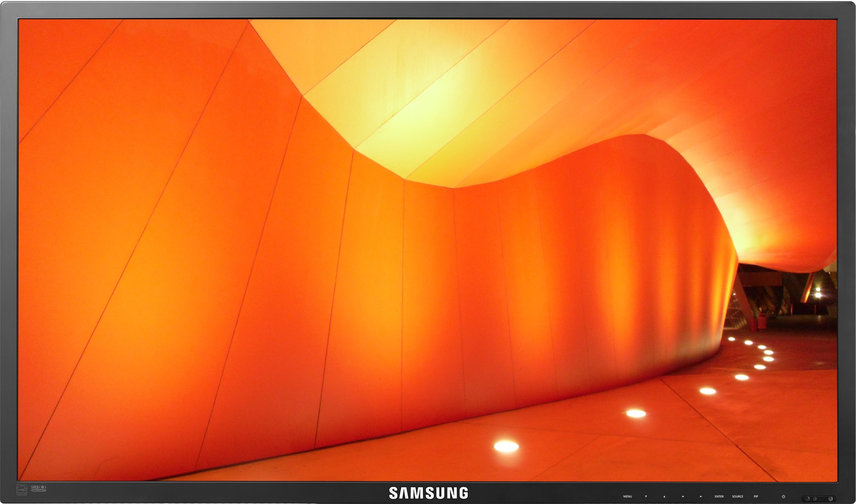Click the Energy Star logo
This screenshot has width=856, height=504.
click(22, 490)
